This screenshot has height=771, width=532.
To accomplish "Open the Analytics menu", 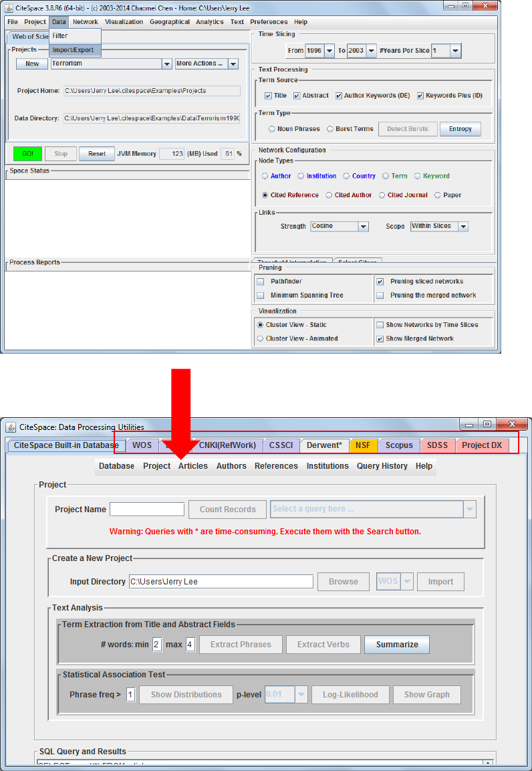I will (x=209, y=21).
